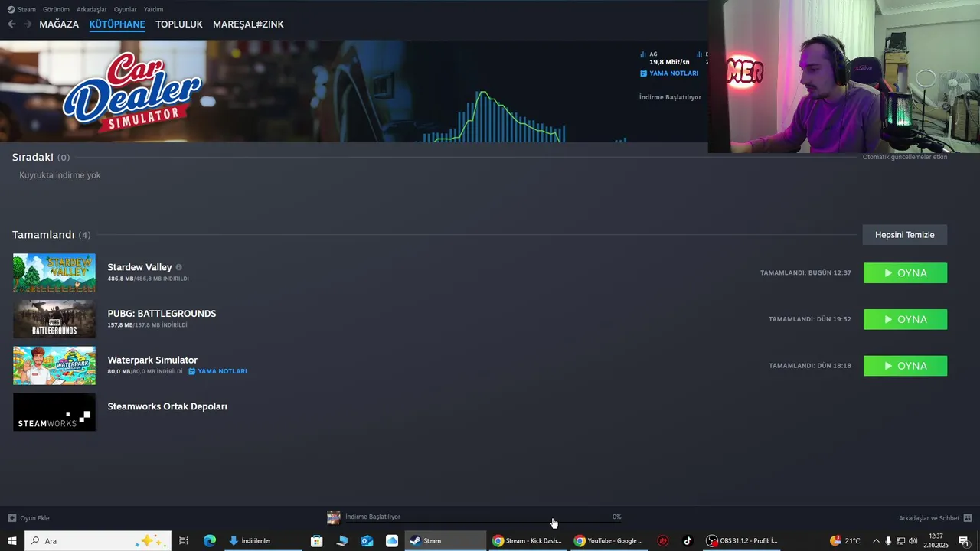Click Oyun Ekle at bottom left
The image size is (980, 551).
pyautogui.click(x=28, y=518)
